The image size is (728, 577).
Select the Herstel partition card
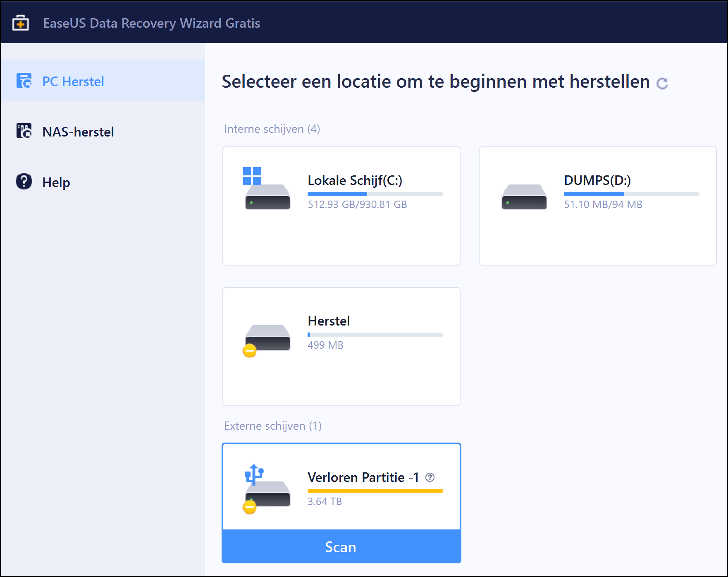(341, 347)
